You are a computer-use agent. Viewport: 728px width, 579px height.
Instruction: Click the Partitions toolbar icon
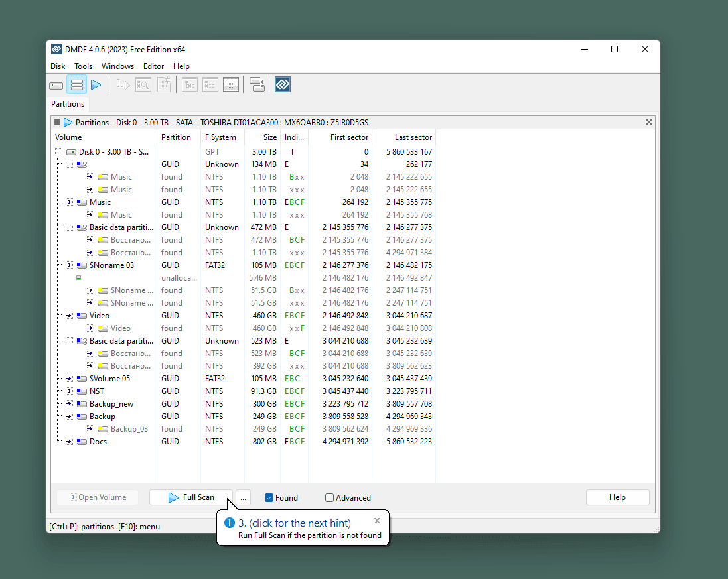[76, 84]
